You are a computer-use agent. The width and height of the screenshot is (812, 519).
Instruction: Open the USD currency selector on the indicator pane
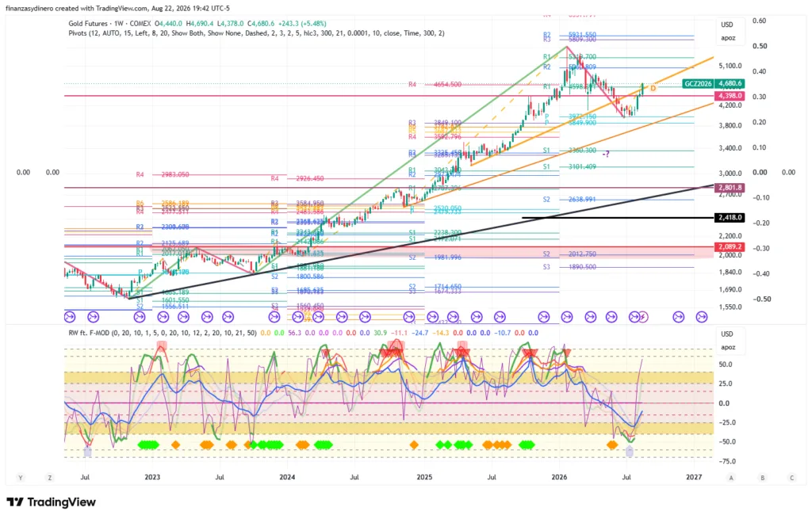click(727, 334)
